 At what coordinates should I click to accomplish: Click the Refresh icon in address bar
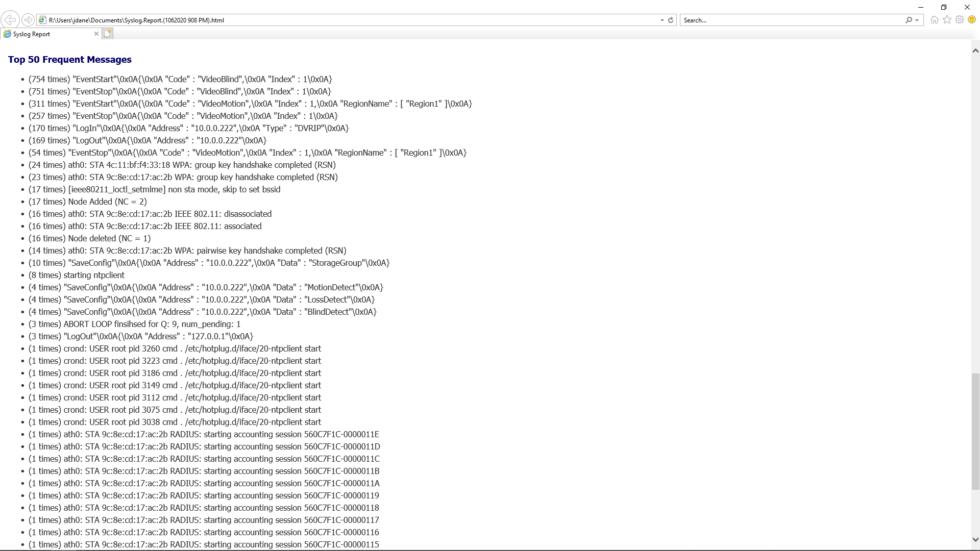point(671,20)
